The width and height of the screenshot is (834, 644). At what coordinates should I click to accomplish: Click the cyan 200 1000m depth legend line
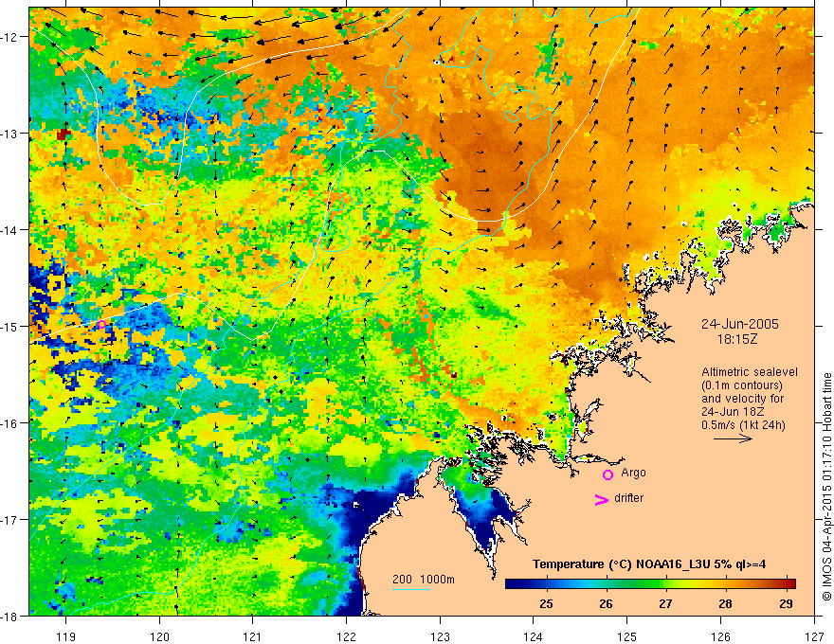[411, 589]
